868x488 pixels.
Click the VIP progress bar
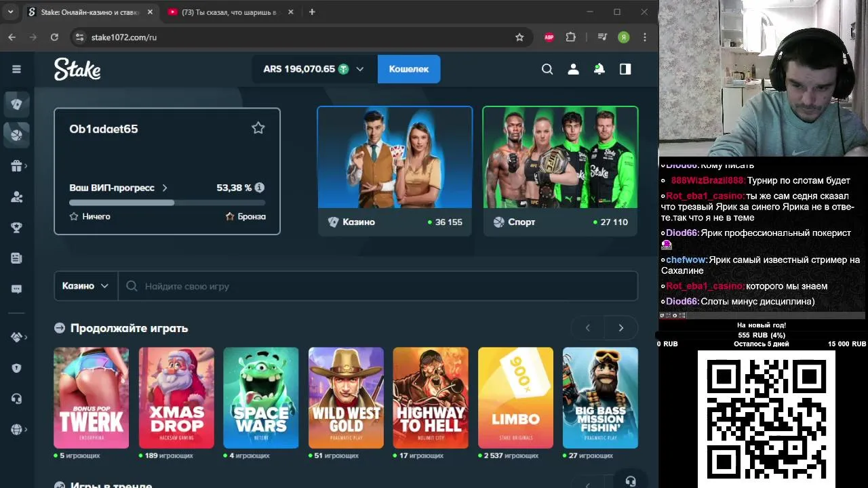click(x=167, y=203)
